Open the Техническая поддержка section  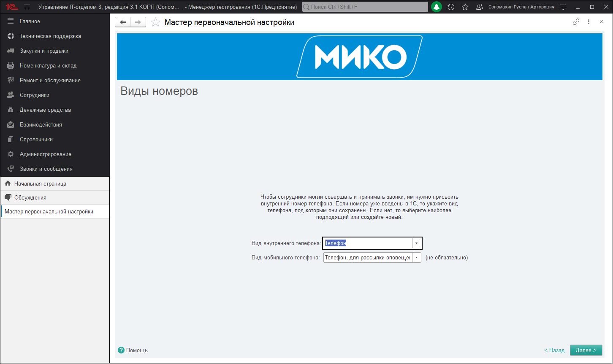50,36
